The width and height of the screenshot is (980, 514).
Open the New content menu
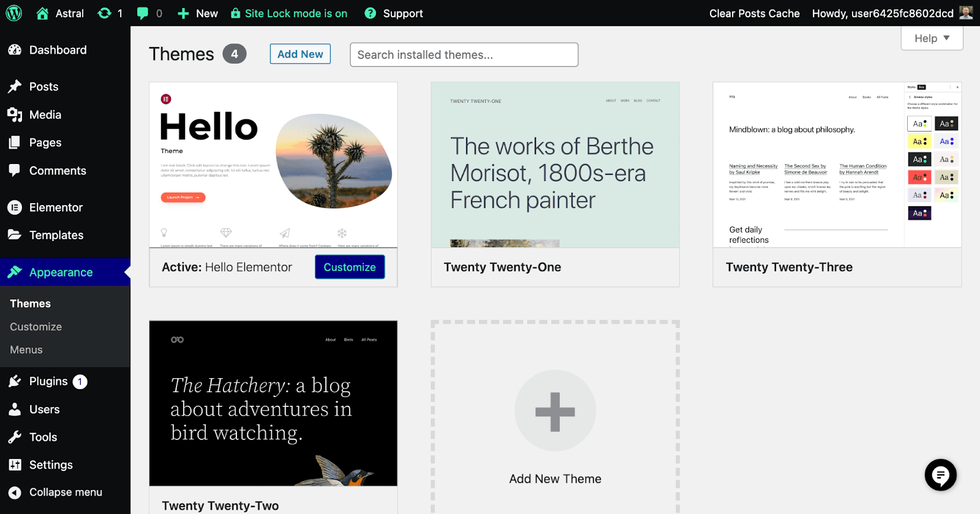[x=198, y=13]
